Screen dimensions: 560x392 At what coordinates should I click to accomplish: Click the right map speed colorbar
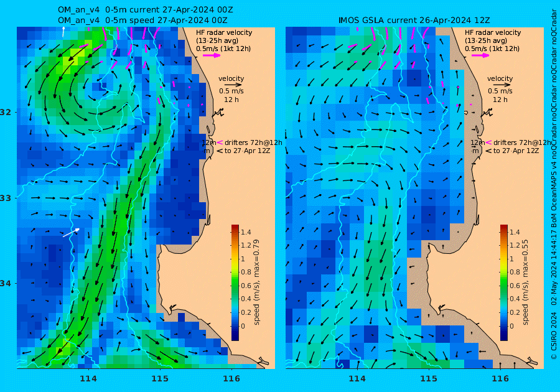coord(504,282)
